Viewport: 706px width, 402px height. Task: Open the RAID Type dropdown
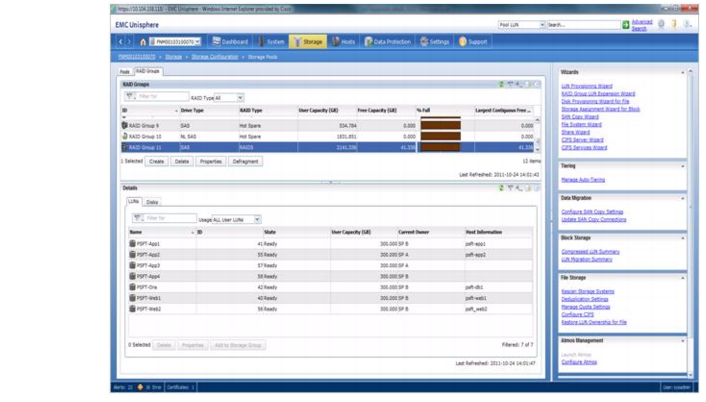tap(228, 98)
